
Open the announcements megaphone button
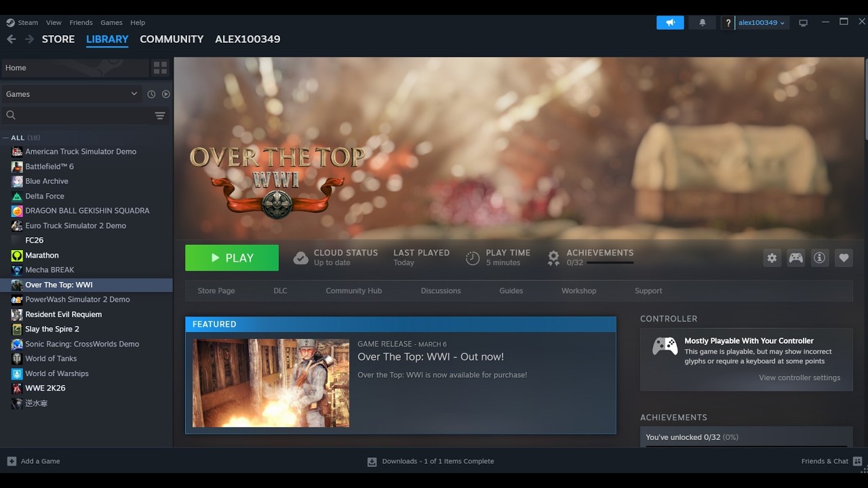pyautogui.click(x=670, y=22)
